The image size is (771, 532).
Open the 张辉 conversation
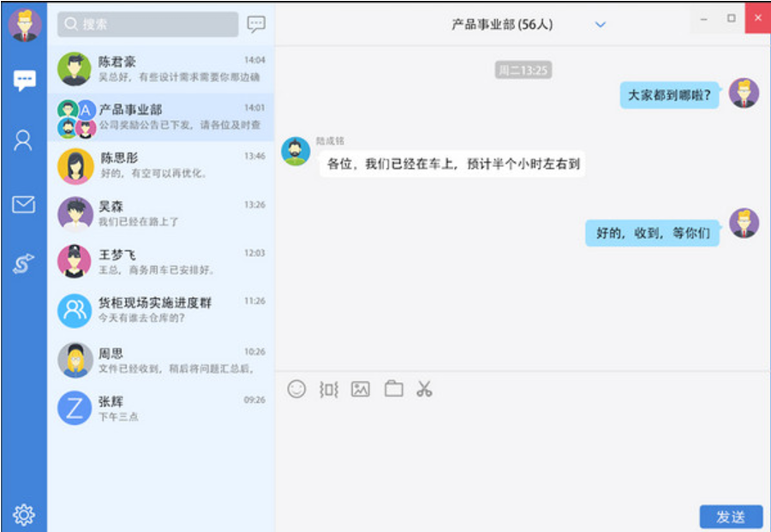click(x=163, y=407)
